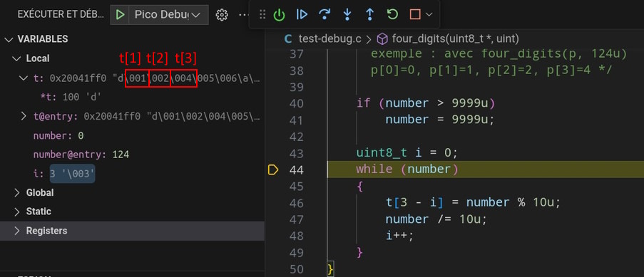This screenshot has width=644, height=277.
Task: Collapse the Local variables scope
Action: tap(17, 58)
